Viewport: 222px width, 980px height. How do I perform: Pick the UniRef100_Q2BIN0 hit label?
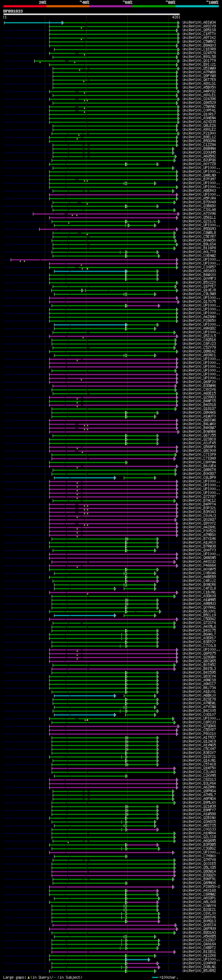click(x=199, y=818)
